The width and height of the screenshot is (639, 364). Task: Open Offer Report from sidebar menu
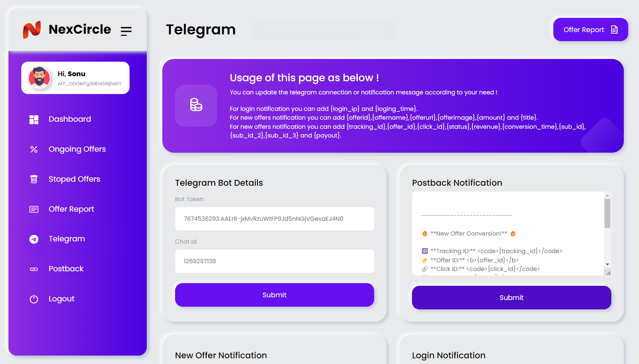pyautogui.click(x=71, y=209)
